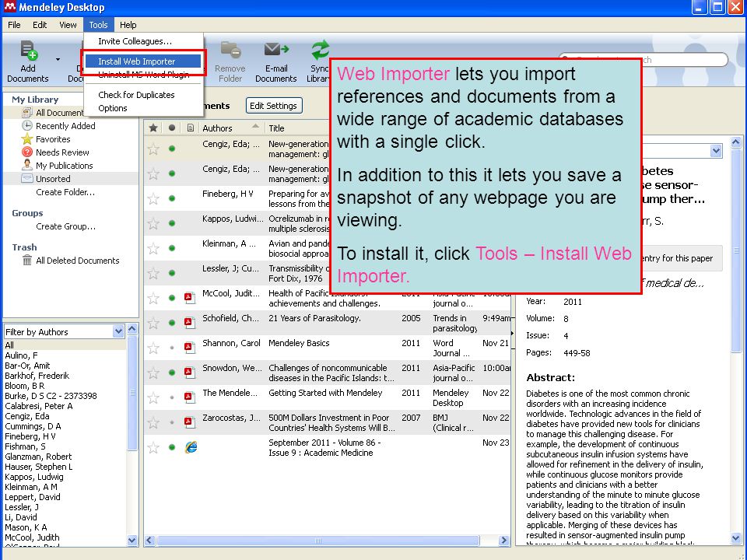Click authors filter list scroll up arrow
The image size is (747, 560).
(132, 329)
